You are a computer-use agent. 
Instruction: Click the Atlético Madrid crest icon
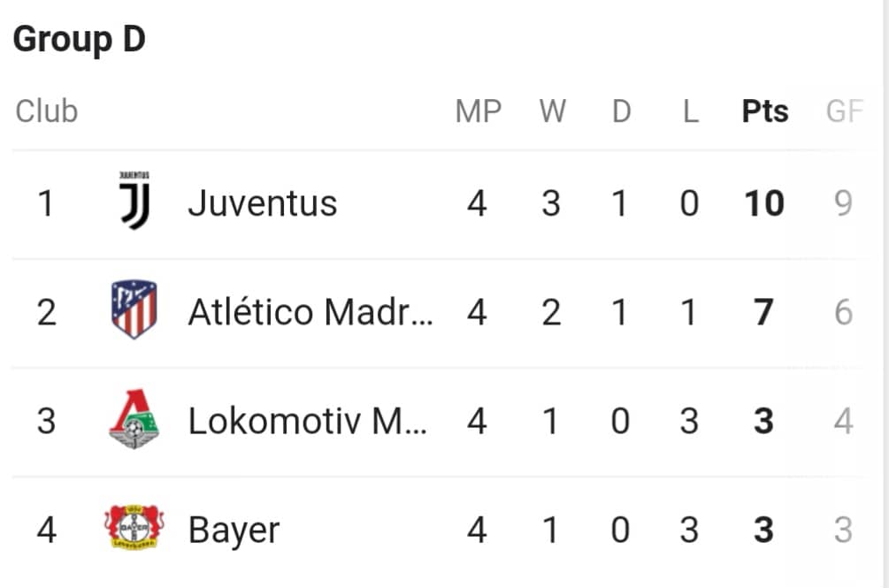coord(134,309)
